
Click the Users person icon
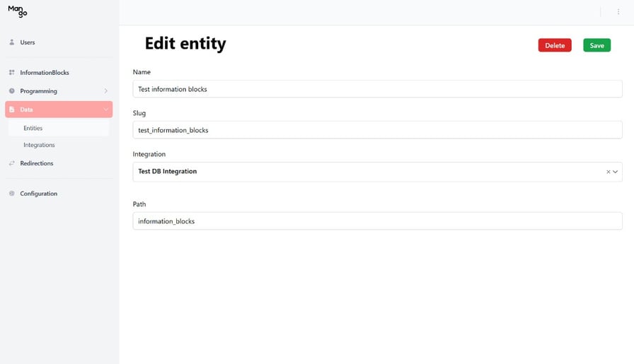pyautogui.click(x=12, y=42)
